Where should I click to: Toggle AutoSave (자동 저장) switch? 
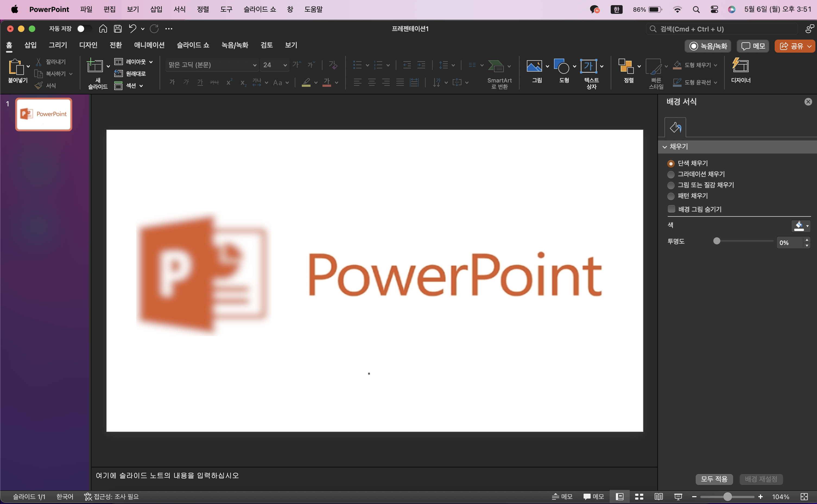coord(84,29)
